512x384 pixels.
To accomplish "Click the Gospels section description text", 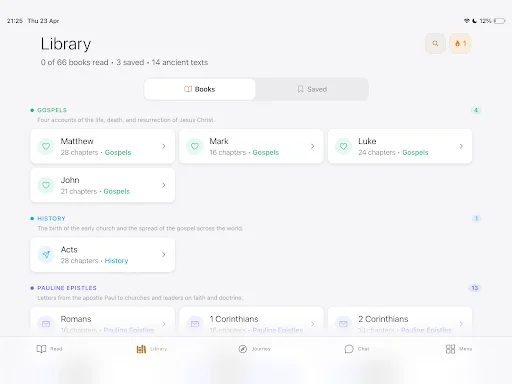I will 126,120.
